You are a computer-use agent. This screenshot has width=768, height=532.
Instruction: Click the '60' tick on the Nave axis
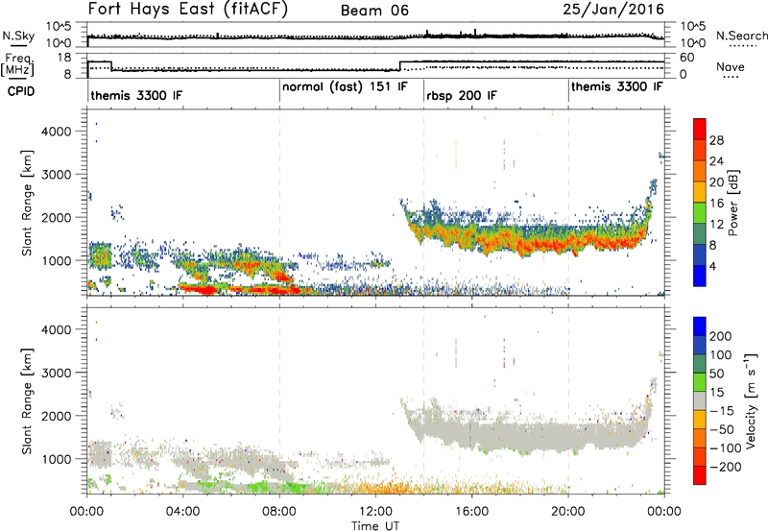click(x=687, y=58)
